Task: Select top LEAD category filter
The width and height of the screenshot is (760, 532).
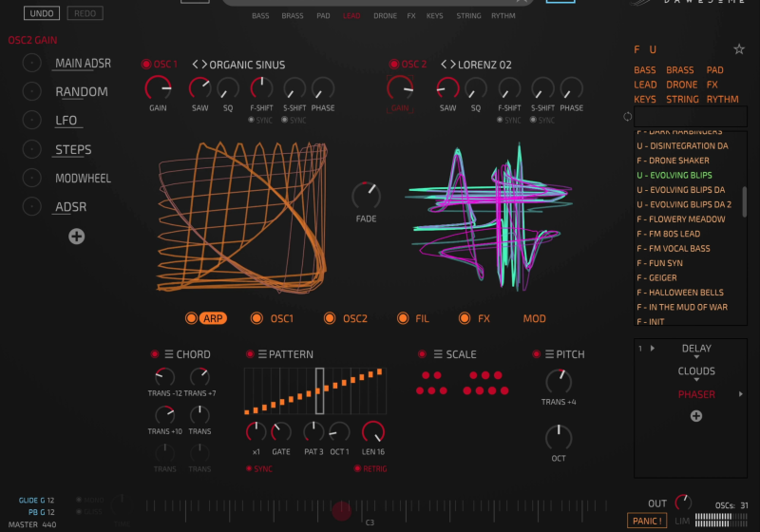Action: (x=351, y=15)
